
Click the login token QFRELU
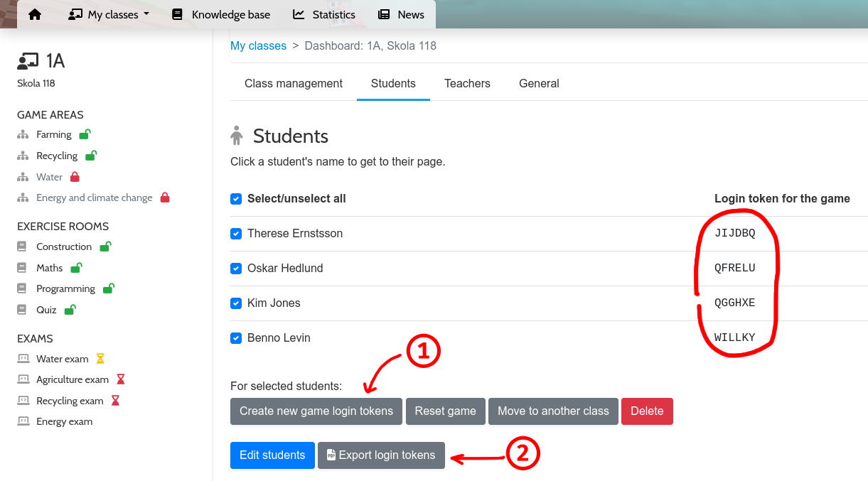click(x=735, y=269)
